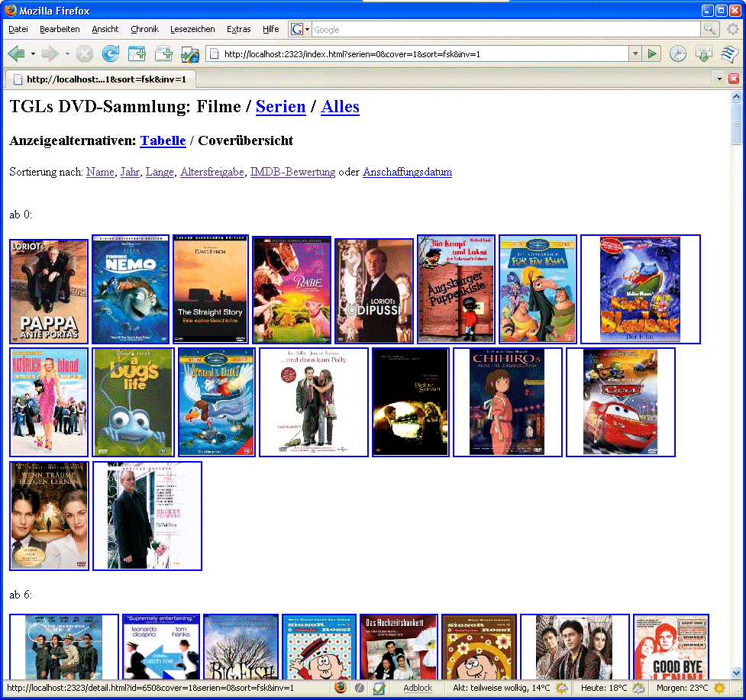This screenshot has height=700, width=746.
Task: Sort collection by Länge
Action: tap(160, 173)
